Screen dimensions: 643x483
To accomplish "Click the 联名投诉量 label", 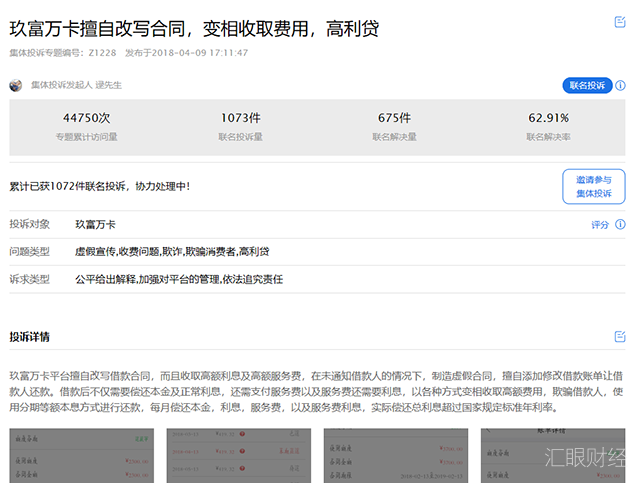I will 241,137.
